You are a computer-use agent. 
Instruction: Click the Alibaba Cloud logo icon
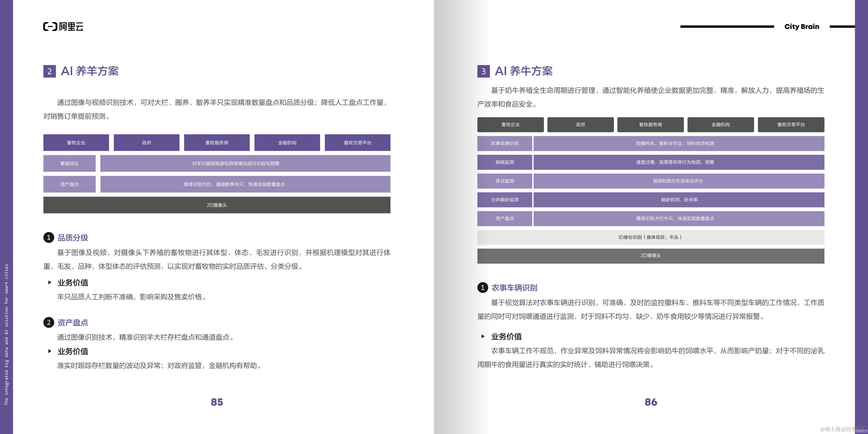pos(50,27)
